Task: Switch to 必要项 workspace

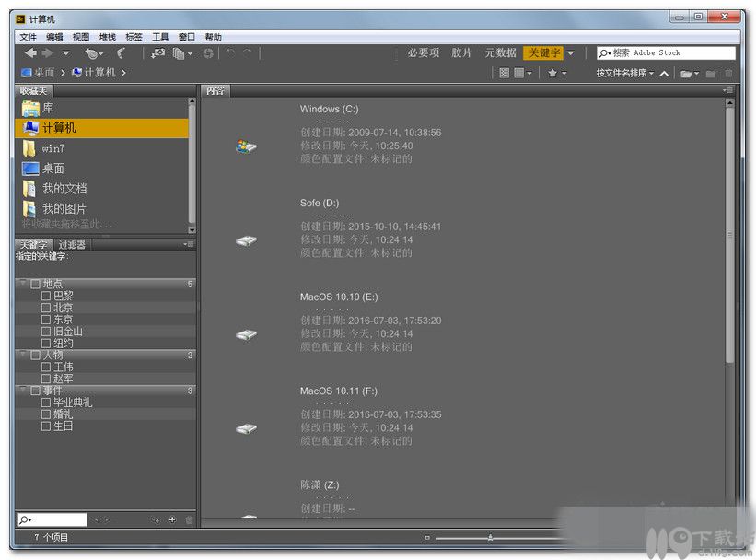Action: click(424, 53)
